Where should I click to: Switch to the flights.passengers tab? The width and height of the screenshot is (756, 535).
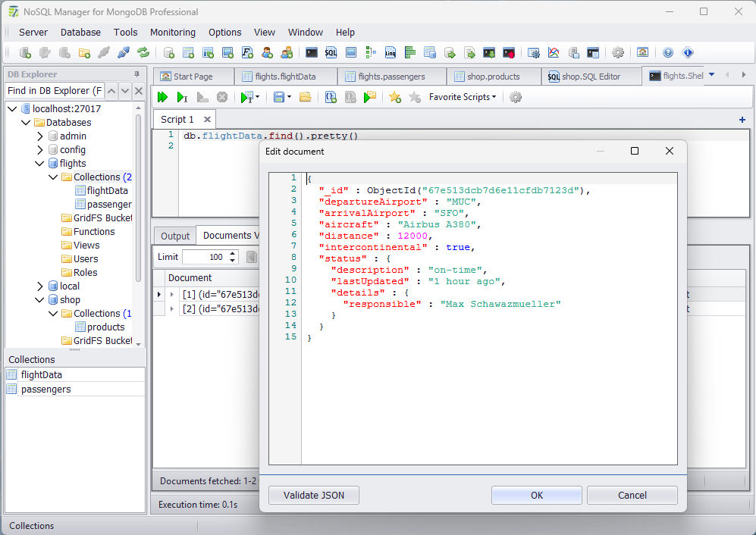pyautogui.click(x=391, y=77)
